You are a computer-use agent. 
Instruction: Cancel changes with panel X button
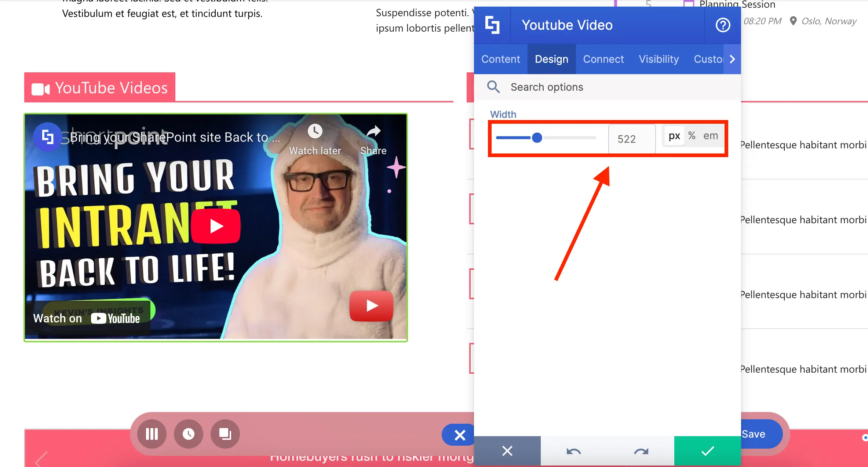click(507, 451)
